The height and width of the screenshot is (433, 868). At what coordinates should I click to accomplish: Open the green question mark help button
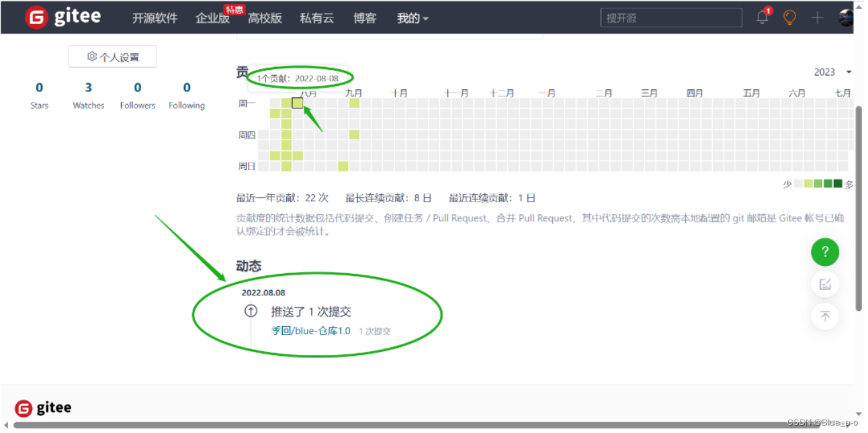click(825, 252)
